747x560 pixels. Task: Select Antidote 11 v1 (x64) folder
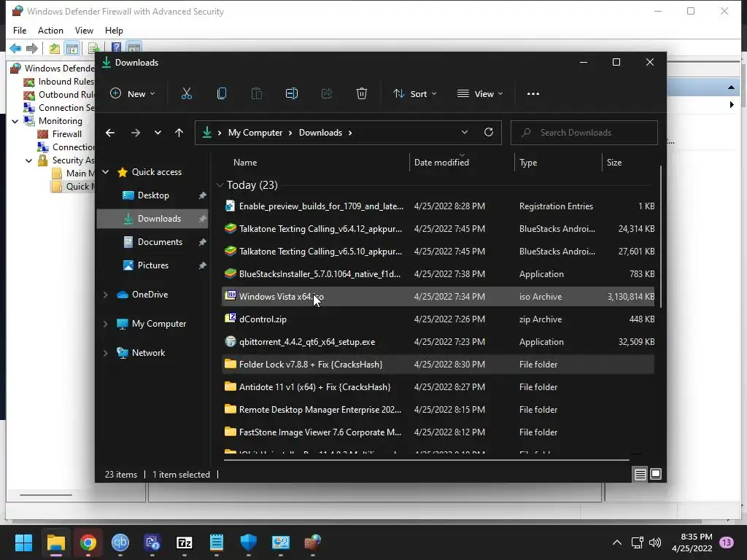(438, 387)
